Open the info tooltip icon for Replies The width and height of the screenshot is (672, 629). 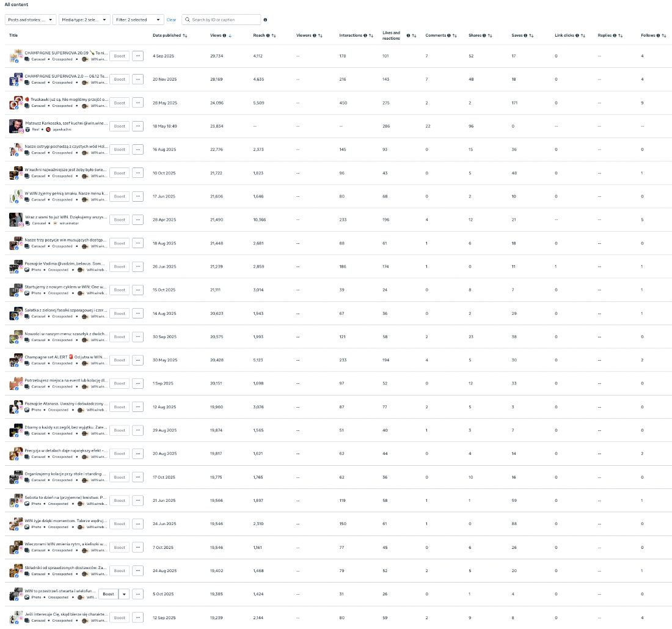[615, 35]
